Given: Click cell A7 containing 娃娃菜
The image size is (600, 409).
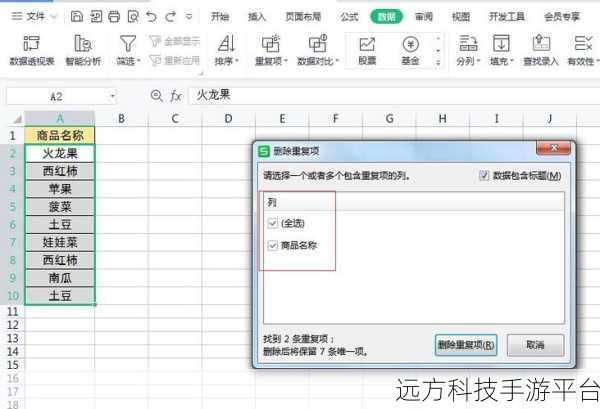Looking at the screenshot, I should coord(60,242).
